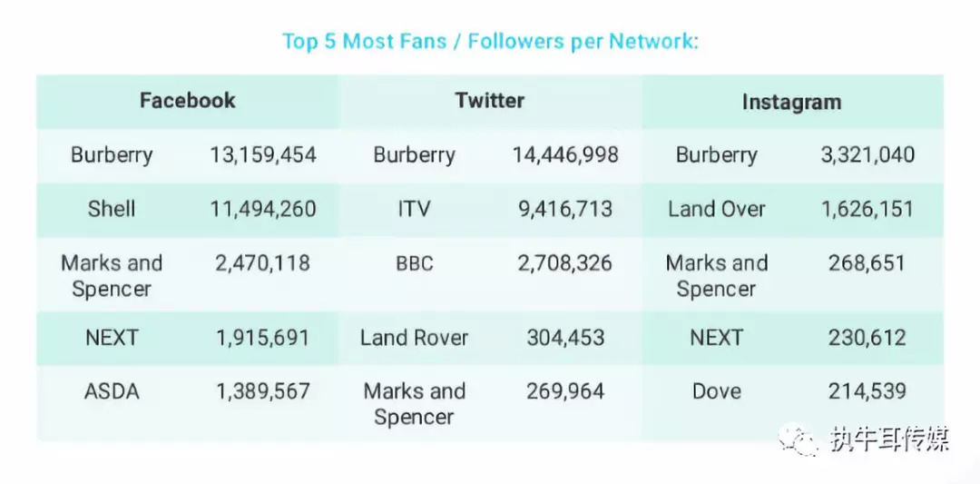Click BBC's Twitter count 2,708,326
Viewport: 980px width, 484px height.
565,264
